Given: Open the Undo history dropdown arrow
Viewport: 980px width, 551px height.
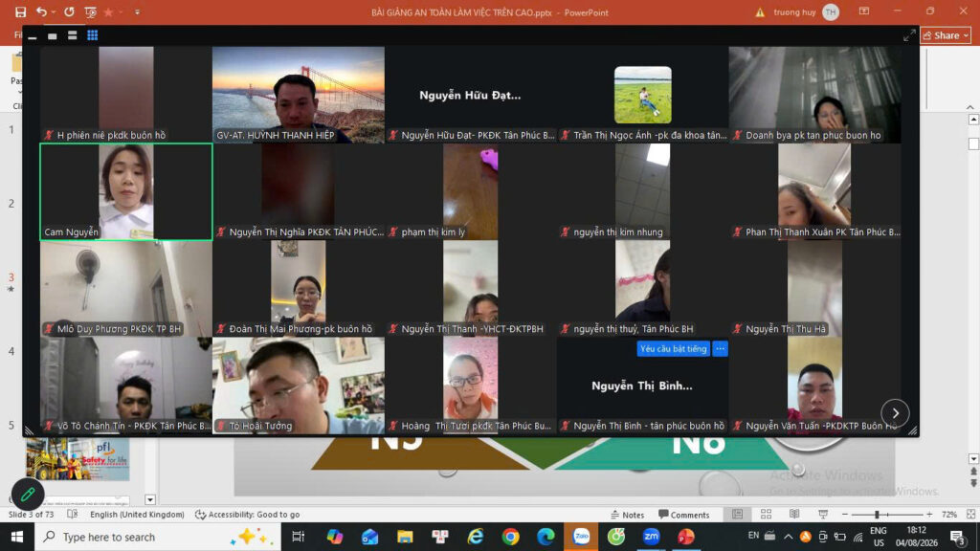Looking at the screenshot, I should pyautogui.click(x=54, y=11).
